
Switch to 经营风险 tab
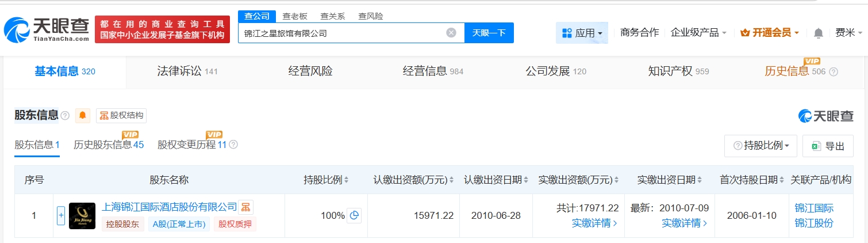point(310,71)
